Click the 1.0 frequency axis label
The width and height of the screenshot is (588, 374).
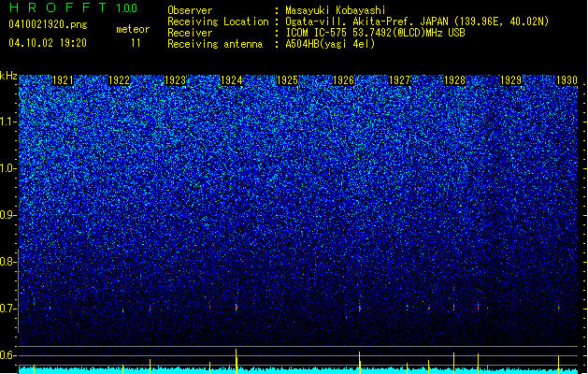click(x=8, y=168)
